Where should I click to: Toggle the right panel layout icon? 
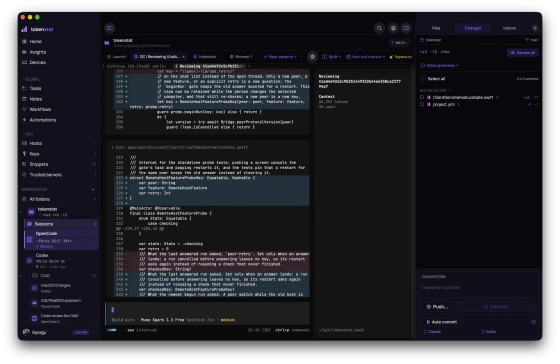(x=406, y=28)
